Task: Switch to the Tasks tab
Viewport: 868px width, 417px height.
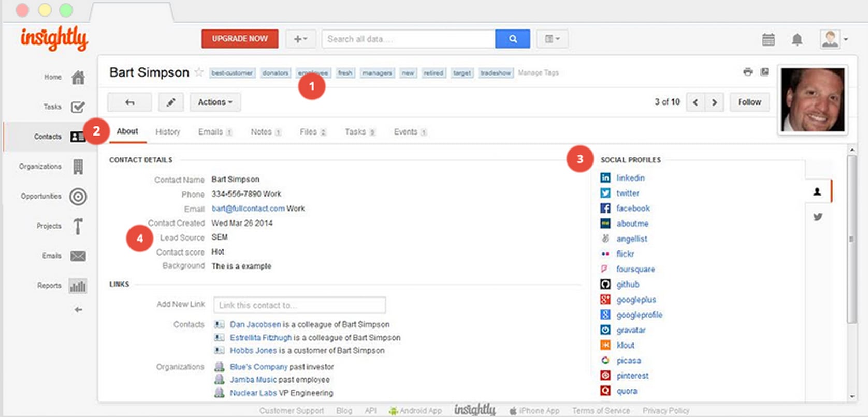Action: [360, 132]
